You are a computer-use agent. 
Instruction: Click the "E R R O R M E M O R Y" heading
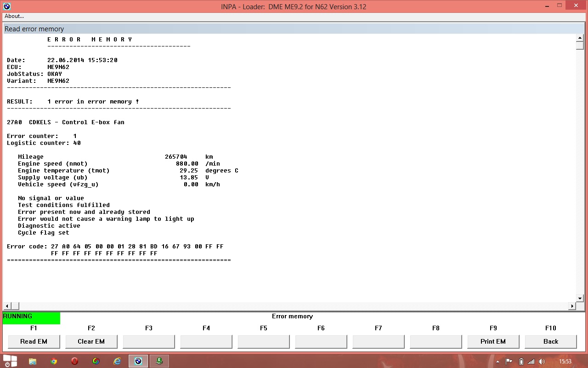(90, 40)
